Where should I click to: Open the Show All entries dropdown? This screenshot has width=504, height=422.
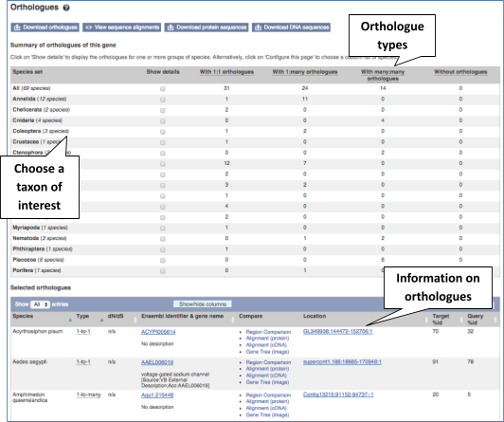[40, 304]
